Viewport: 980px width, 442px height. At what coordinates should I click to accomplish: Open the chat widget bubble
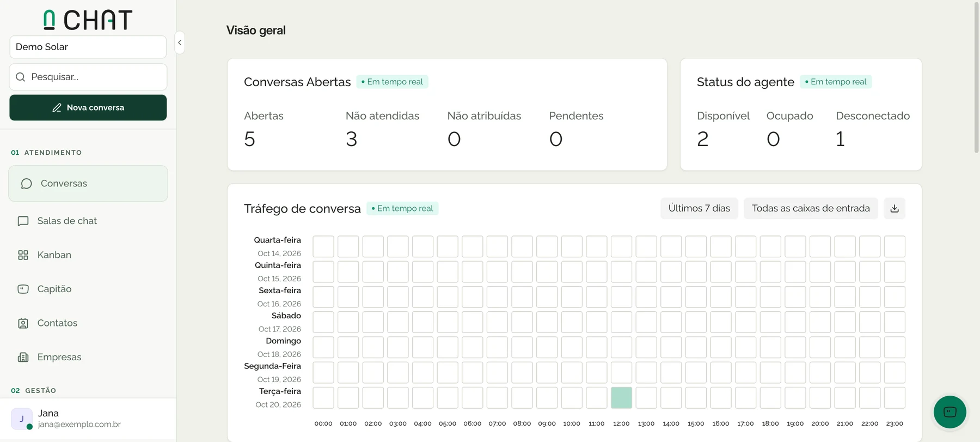[x=950, y=412]
